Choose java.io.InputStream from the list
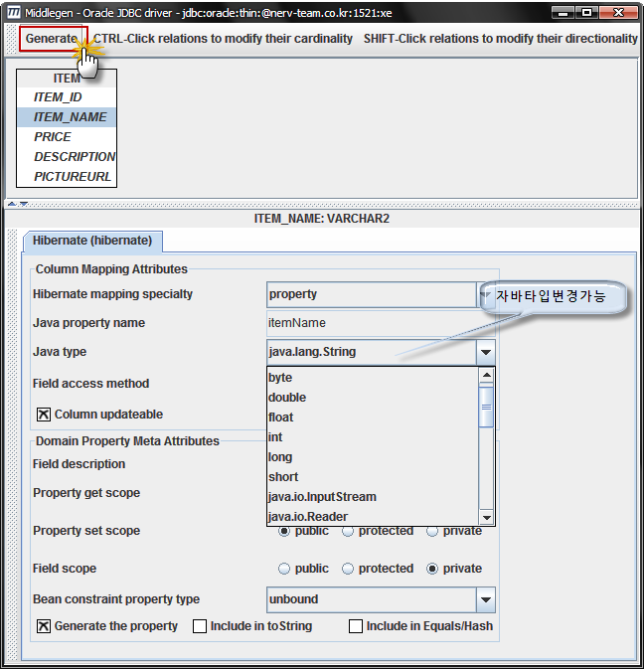 373,497
